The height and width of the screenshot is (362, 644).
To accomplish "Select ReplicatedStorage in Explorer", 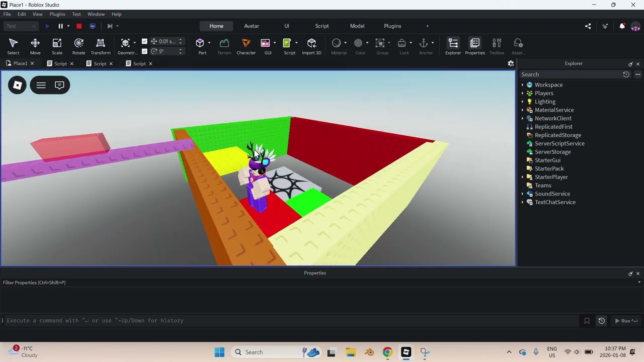I will [558, 135].
